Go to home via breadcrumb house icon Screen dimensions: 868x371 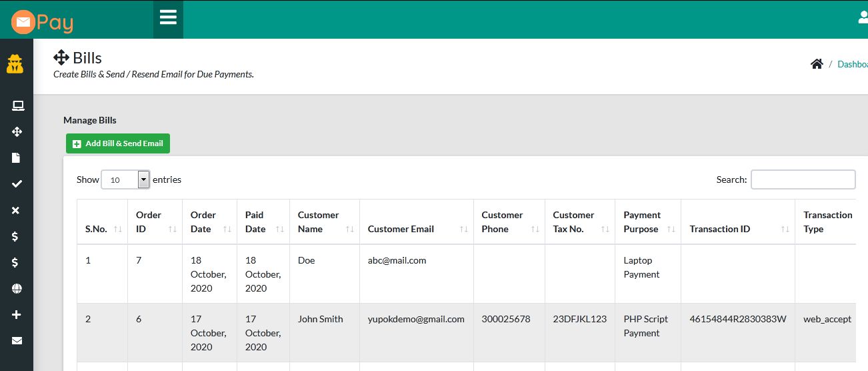click(x=817, y=64)
